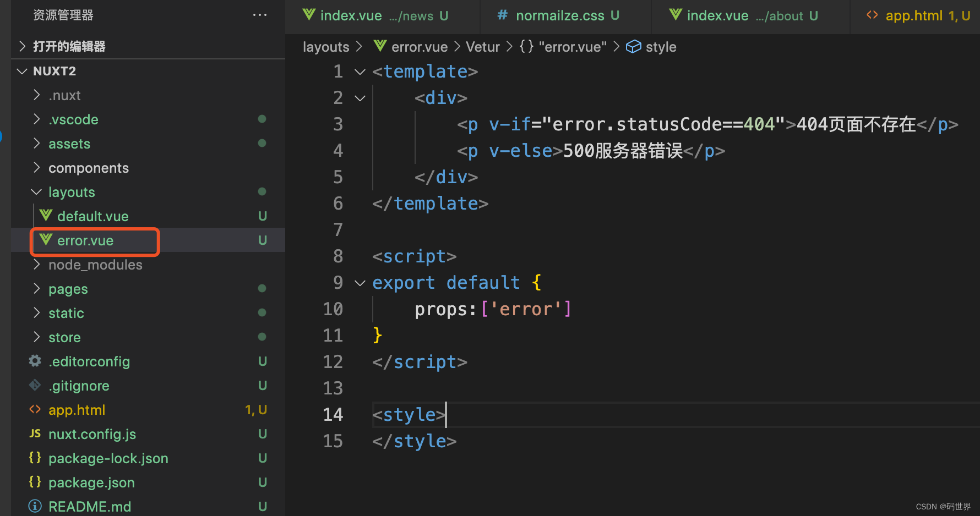This screenshot has width=980, height=516.
Task: Switch to normailze.css tab
Action: click(566, 16)
